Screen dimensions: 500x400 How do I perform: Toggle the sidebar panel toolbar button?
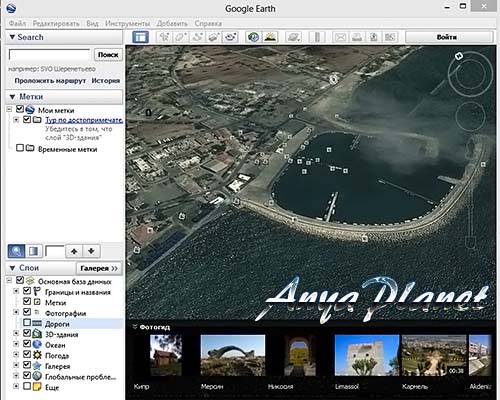click(x=140, y=37)
